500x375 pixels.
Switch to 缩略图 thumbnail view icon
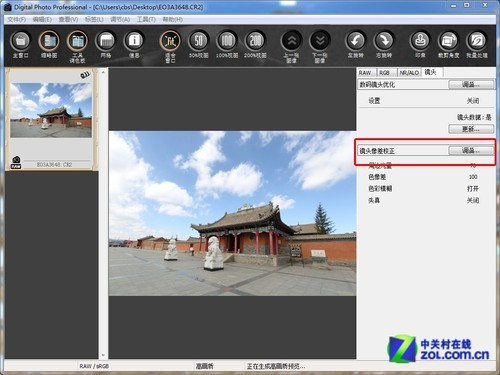pyautogui.click(x=49, y=41)
